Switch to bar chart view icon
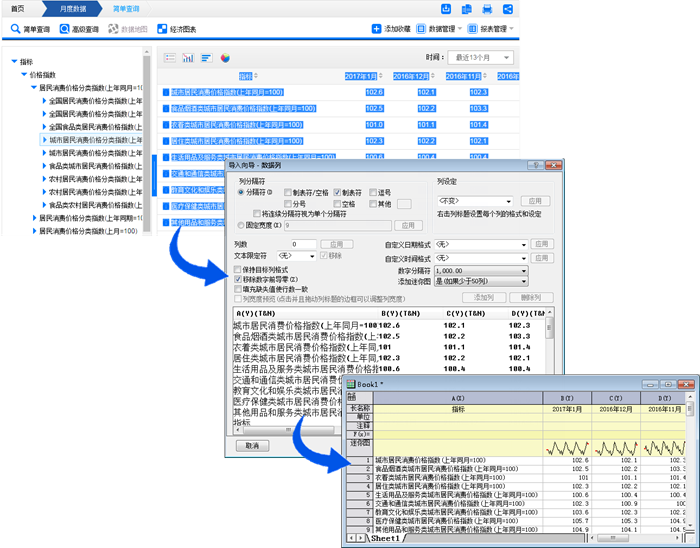Viewport: 700px width, 548px height. [x=188, y=58]
